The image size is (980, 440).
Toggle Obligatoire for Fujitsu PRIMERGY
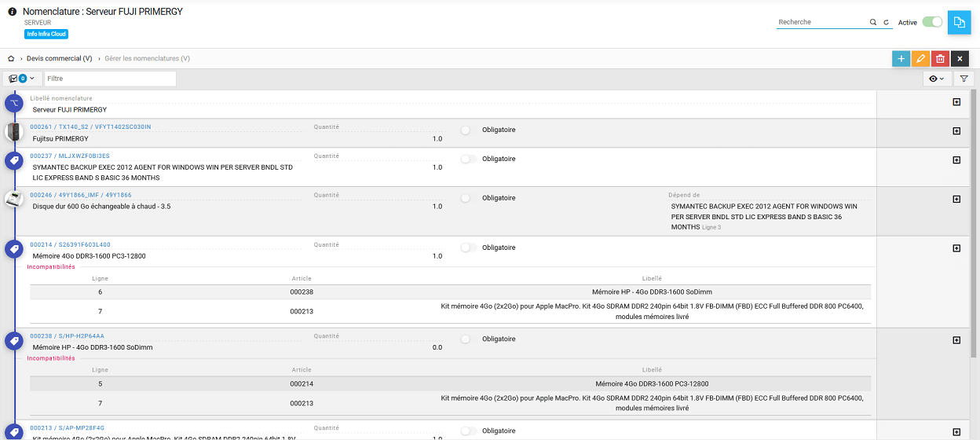pyautogui.click(x=469, y=130)
